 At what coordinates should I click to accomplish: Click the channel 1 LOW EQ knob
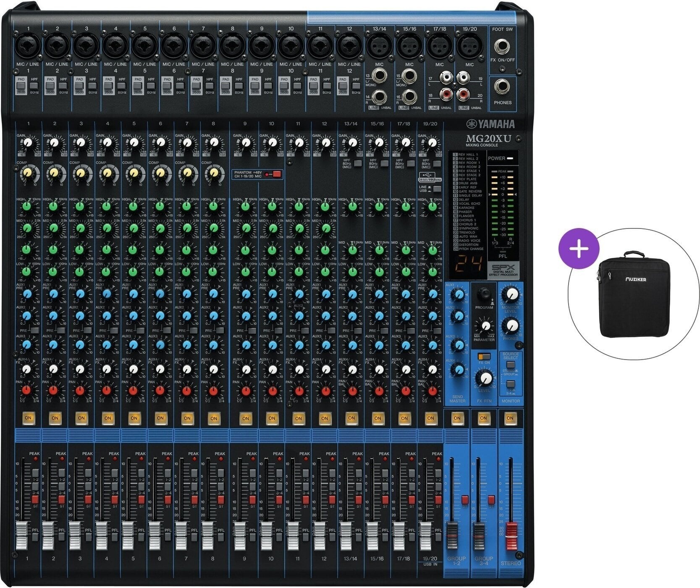tap(27, 271)
